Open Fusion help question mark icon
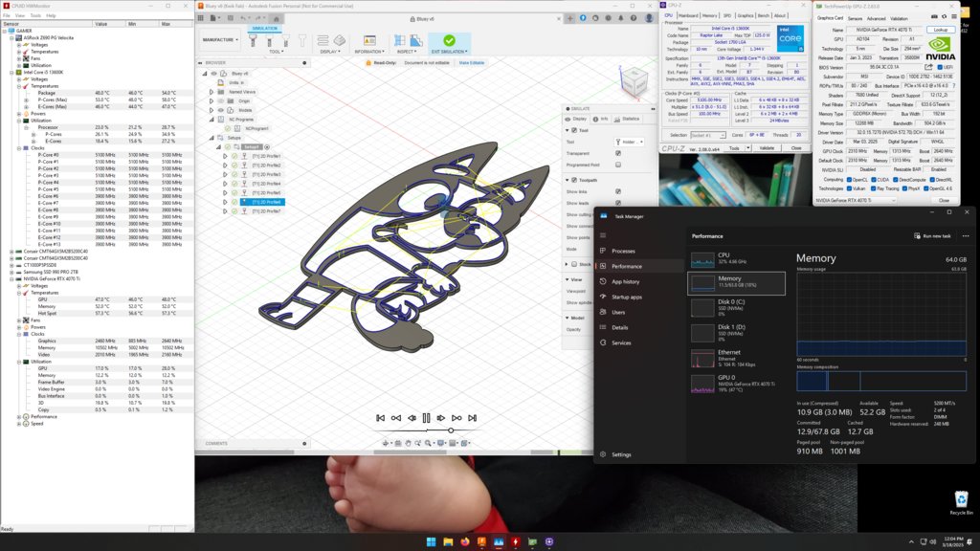The height and width of the screenshot is (551, 980). click(x=634, y=19)
